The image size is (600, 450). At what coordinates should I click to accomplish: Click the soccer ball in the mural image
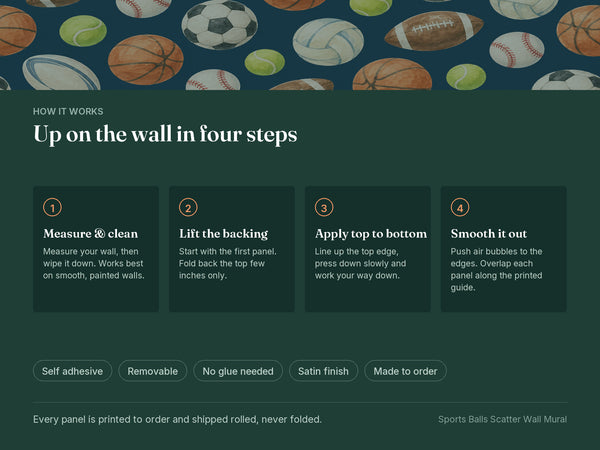(220, 24)
